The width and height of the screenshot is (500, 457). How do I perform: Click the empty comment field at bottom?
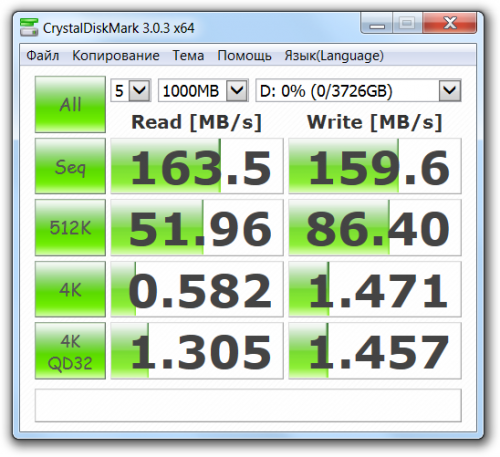(248, 405)
